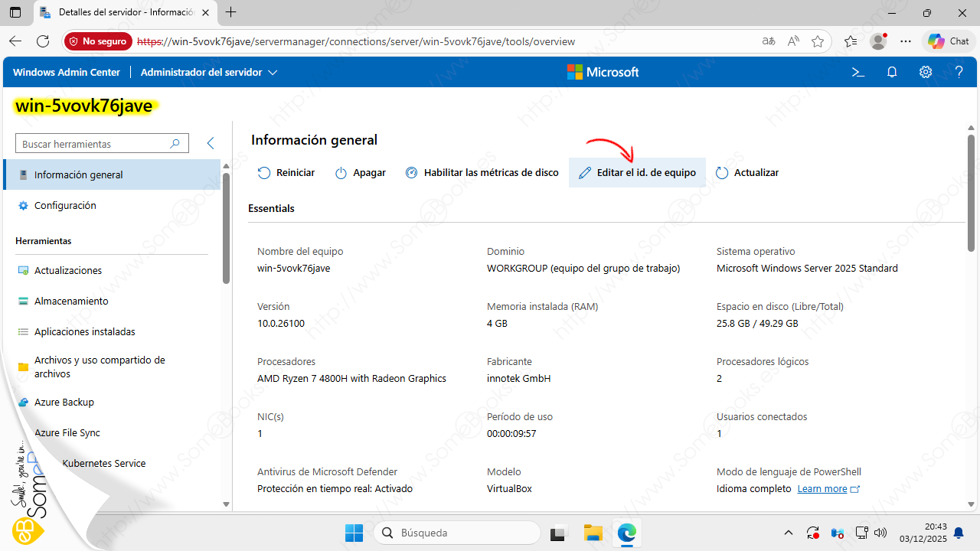This screenshot has width=980, height=551.
Task: Open Aplicaciones instaladas in sidebar
Action: pos(84,332)
